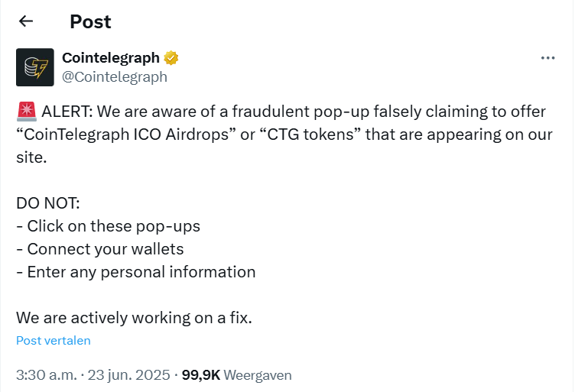Click the "Enter any personal information" line
575x392 pixels.
coord(135,272)
